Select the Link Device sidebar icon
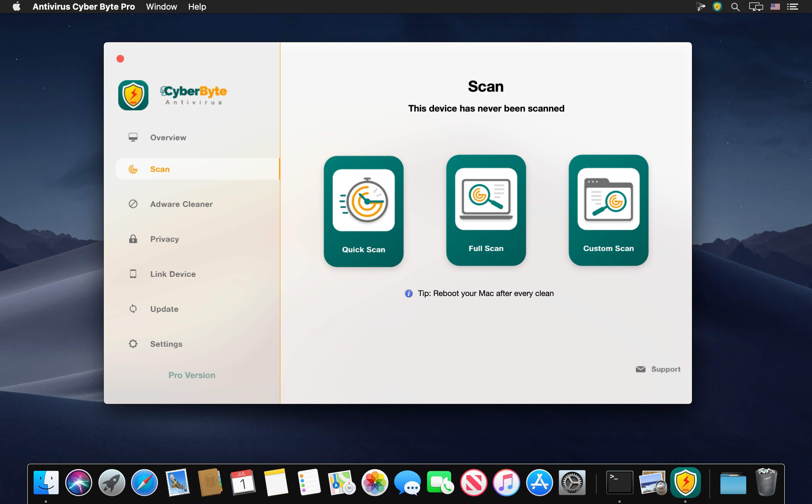 point(133,274)
